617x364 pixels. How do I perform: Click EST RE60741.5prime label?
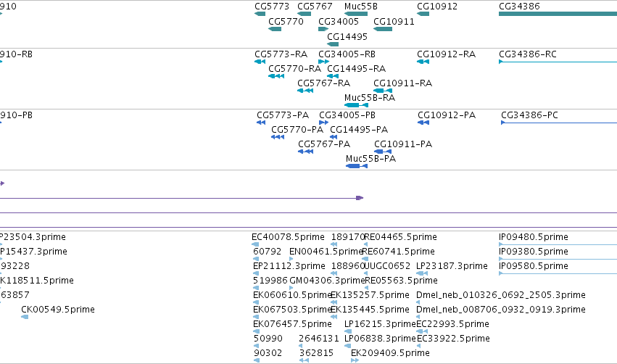coord(398,252)
